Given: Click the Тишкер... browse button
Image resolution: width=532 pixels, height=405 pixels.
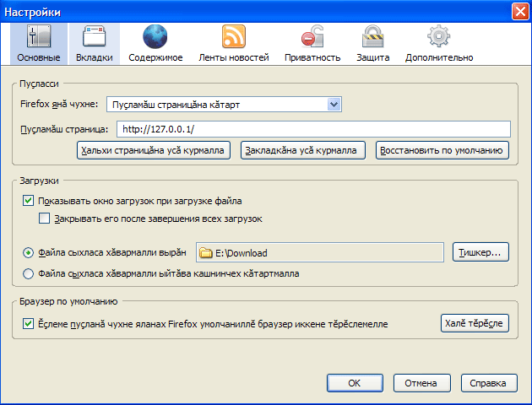Looking at the screenshot, I should click(x=481, y=251).
